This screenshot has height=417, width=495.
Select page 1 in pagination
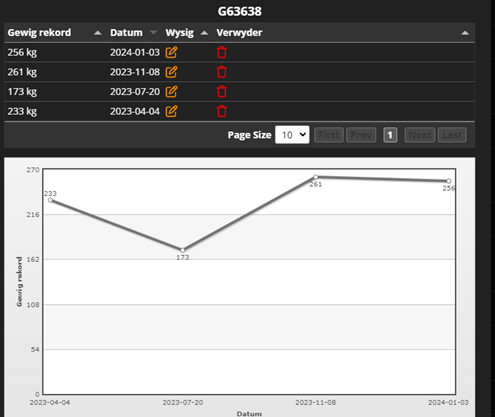point(390,135)
